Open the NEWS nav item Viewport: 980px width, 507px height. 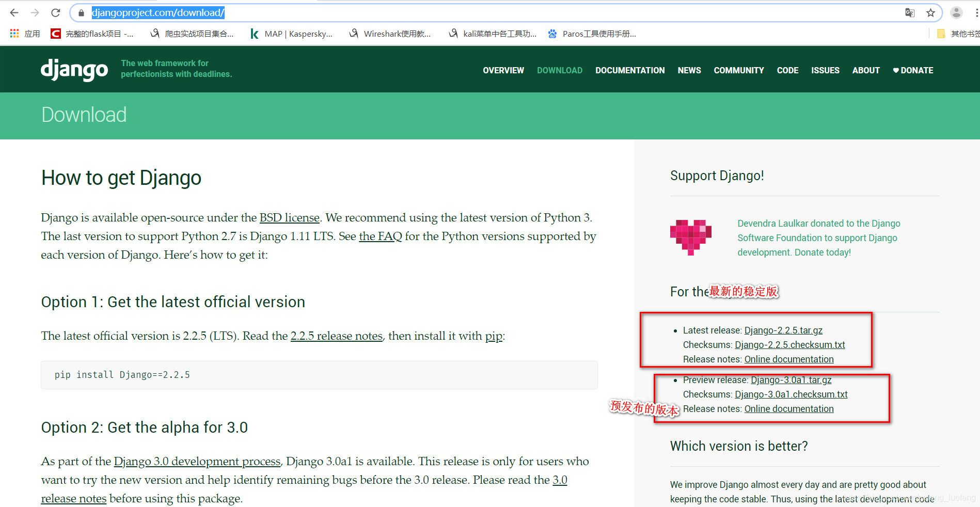pos(689,70)
